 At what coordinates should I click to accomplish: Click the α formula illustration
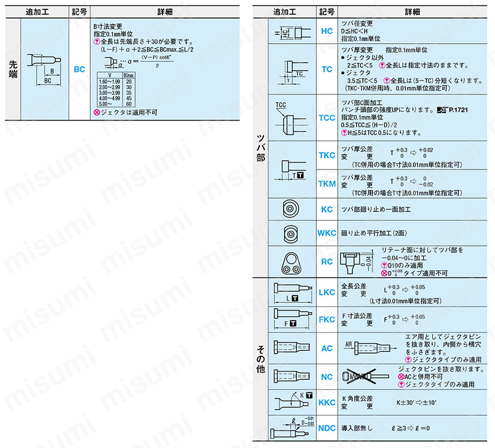139,61
